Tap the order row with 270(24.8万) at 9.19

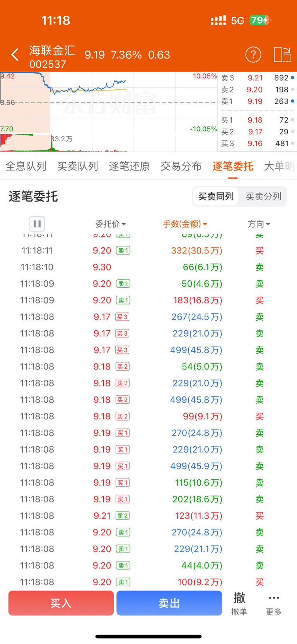[x=148, y=433]
